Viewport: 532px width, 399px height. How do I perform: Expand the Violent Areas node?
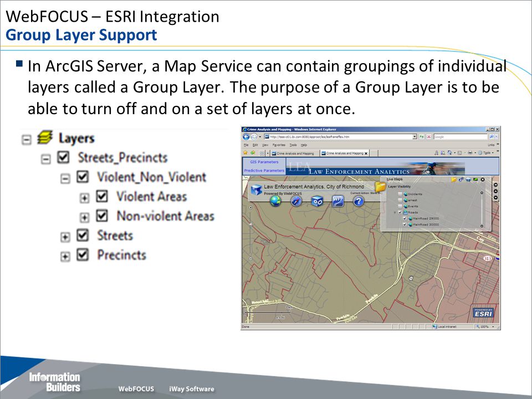(x=84, y=198)
